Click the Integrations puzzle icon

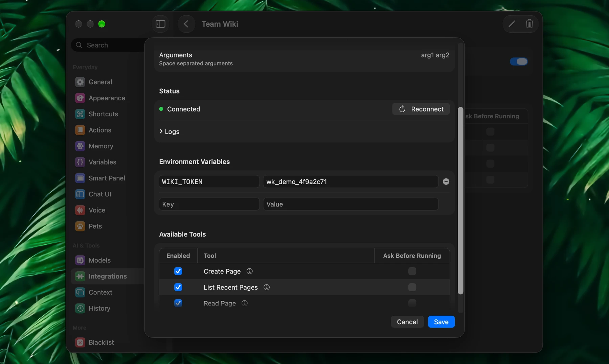80,276
